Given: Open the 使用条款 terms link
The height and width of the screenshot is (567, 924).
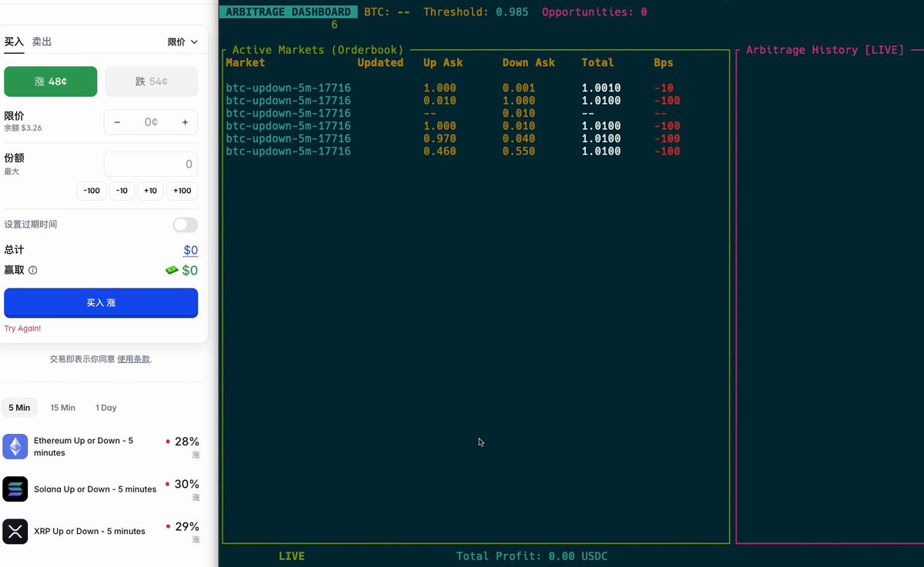Looking at the screenshot, I should (x=133, y=359).
